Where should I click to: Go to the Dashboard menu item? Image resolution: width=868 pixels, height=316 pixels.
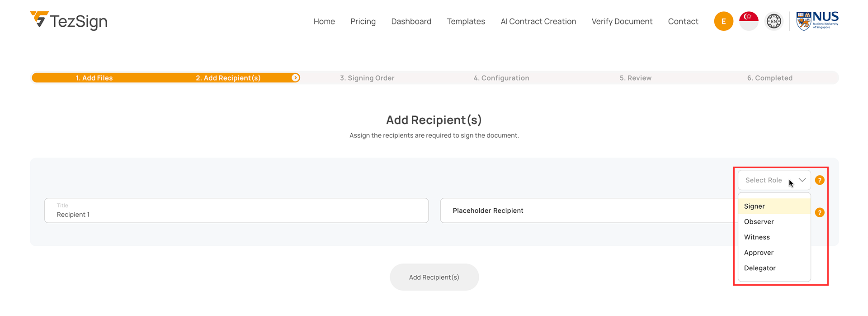coord(411,21)
